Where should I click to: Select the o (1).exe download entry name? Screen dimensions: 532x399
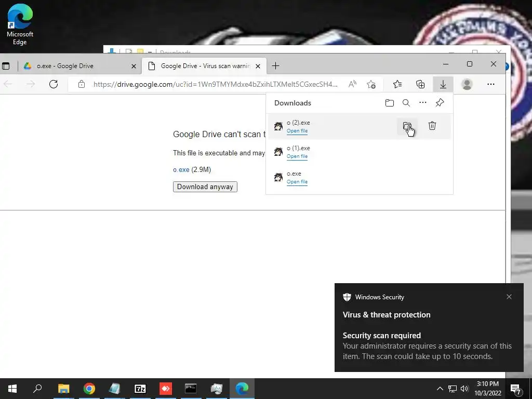pos(298,148)
